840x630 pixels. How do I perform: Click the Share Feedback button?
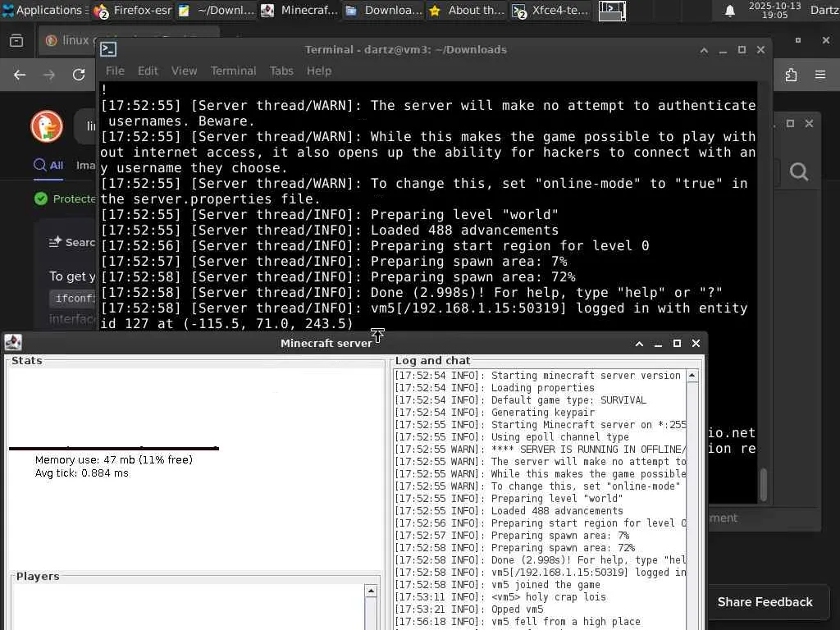tap(765, 602)
